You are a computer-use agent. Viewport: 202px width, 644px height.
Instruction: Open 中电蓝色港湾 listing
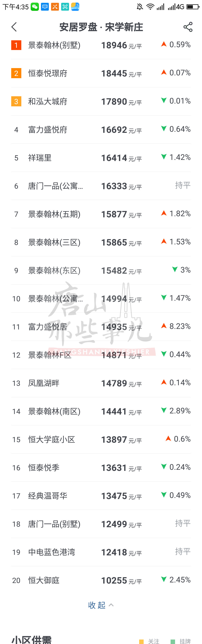(52, 552)
